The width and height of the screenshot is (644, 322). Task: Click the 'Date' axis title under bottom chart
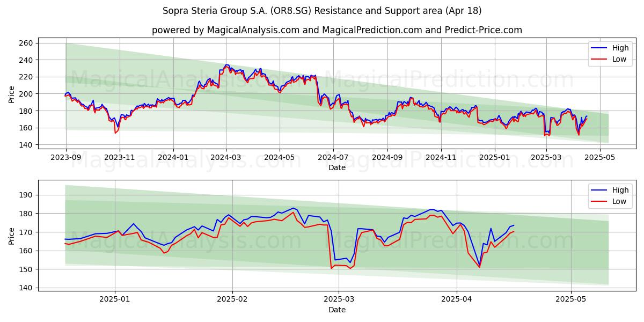coord(337,310)
